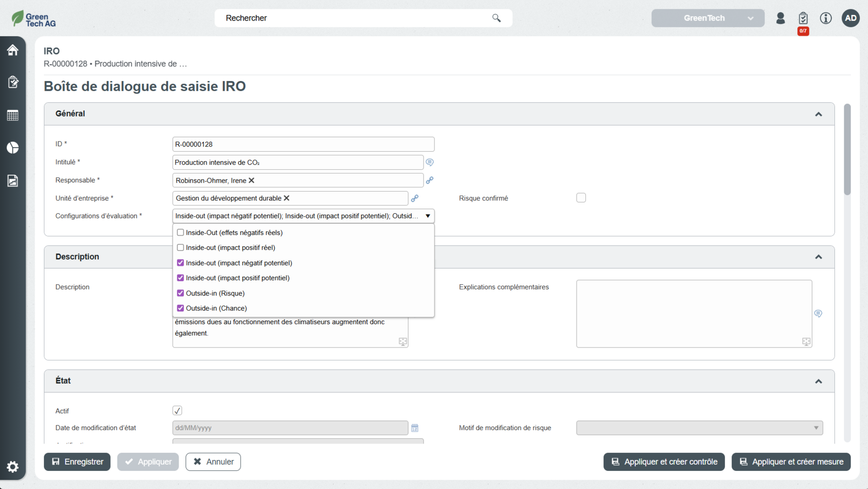Open the home icon in the sidebar
The height and width of the screenshot is (489, 868).
click(13, 50)
